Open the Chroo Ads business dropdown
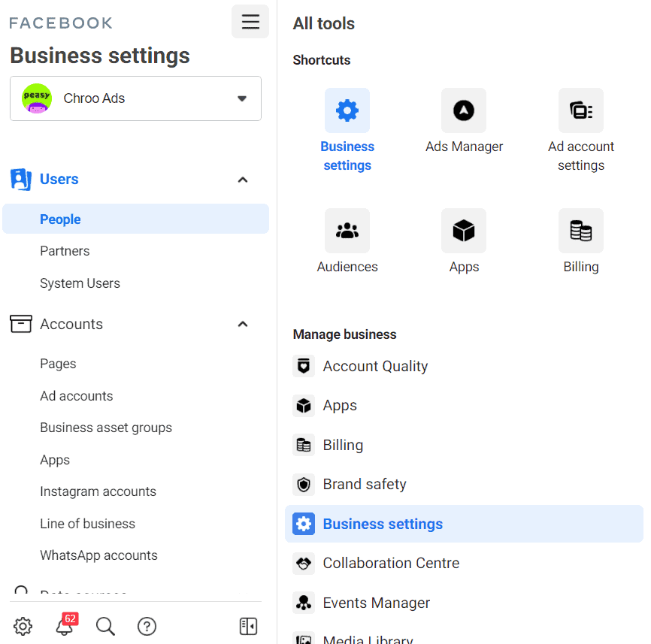The width and height of the screenshot is (651, 644). click(x=136, y=98)
